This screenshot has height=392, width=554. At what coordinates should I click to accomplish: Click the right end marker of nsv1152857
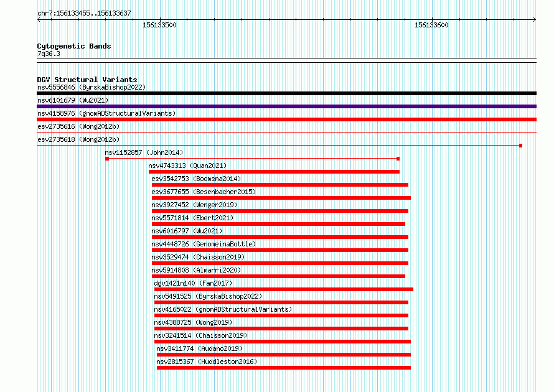coord(398,159)
